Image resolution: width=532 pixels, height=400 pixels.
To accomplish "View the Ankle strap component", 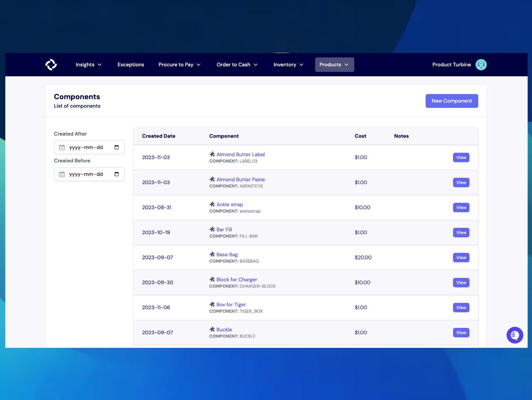I will coord(461,208).
